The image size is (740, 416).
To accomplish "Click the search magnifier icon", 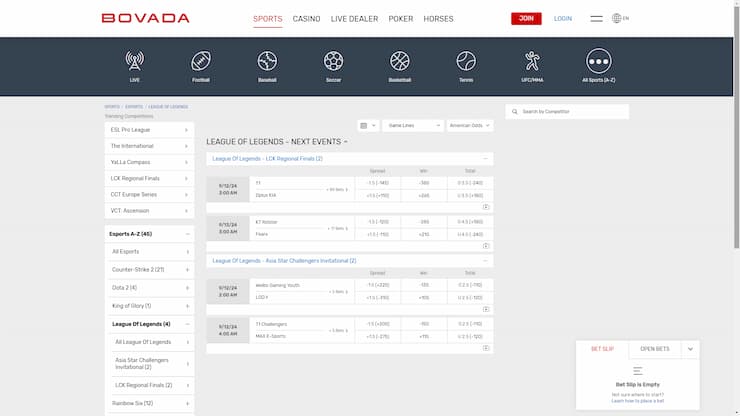I will click(x=514, y=112).
